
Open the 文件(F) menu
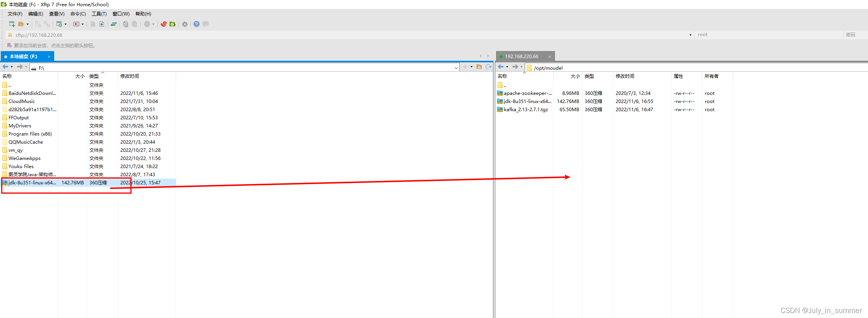15,14
